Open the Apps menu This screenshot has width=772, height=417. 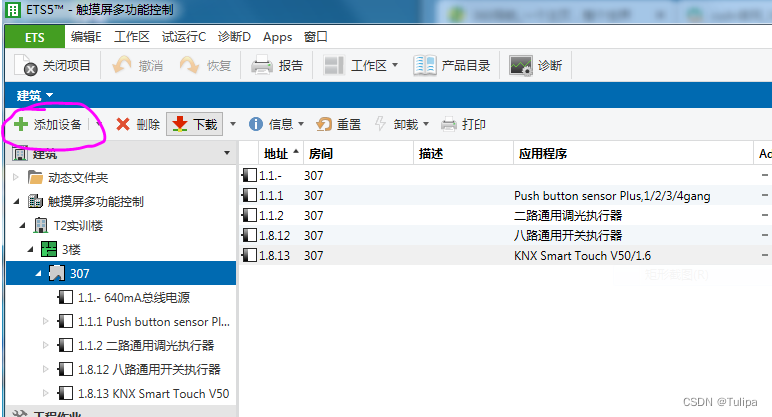[278, 37]
